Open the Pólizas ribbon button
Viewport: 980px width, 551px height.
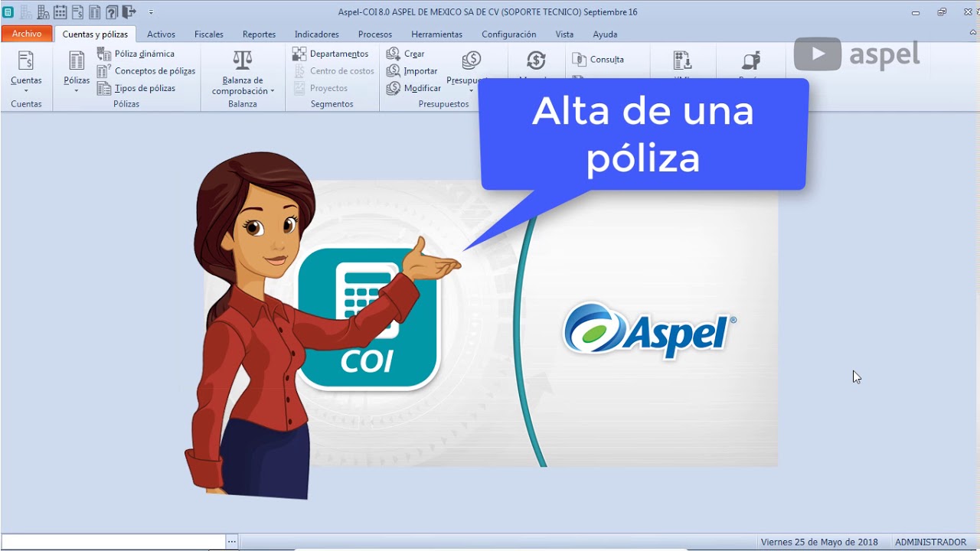[77, 73]
